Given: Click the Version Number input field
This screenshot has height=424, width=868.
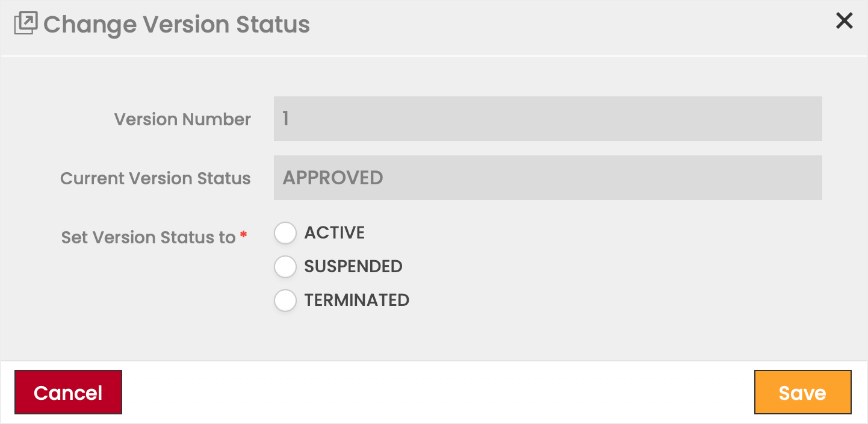Looking at the screenshot, I should 548,119.
